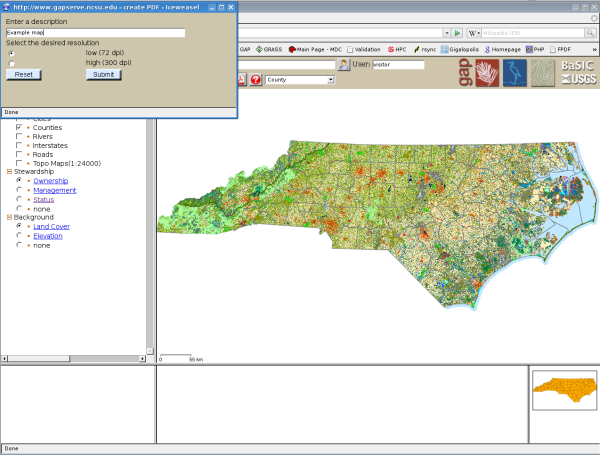The height and width of the screenshot is (455, 600).
Task: Click the search magnifier icon in the browser search box
Action: click(x=590, y=33)
